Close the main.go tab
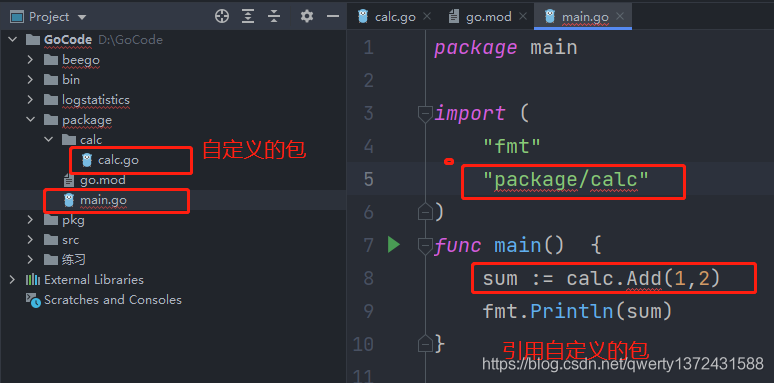The height and width of the screenshot is (383, 774). 620,16
